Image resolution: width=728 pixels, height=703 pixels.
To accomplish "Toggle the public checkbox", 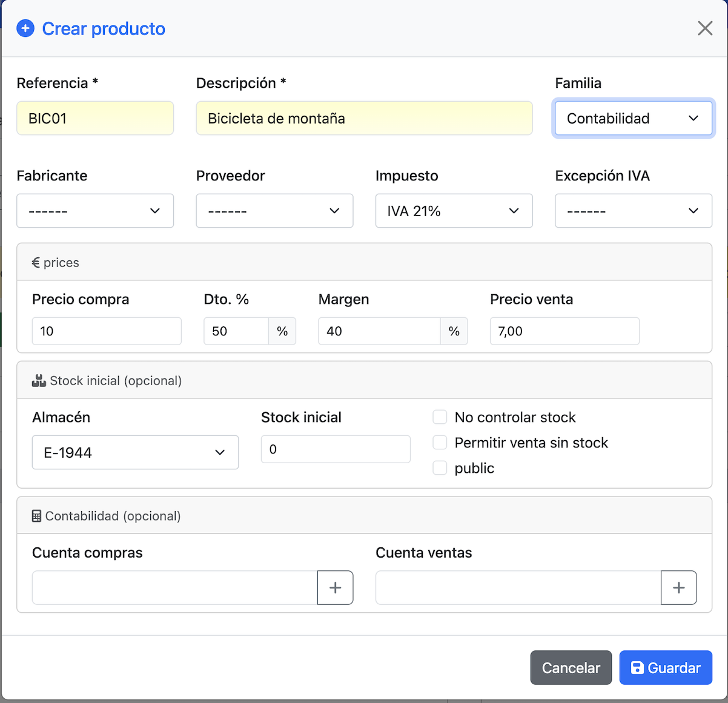I will [440, 468].
